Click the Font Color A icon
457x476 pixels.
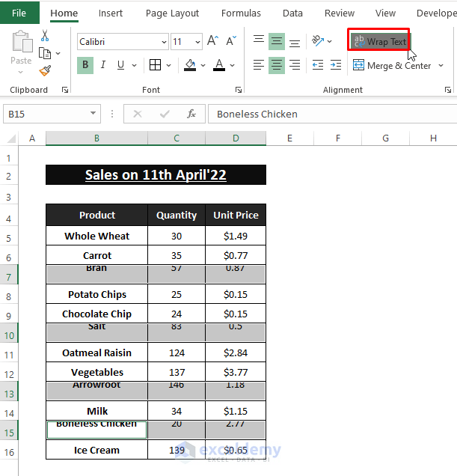pos(219,65)
